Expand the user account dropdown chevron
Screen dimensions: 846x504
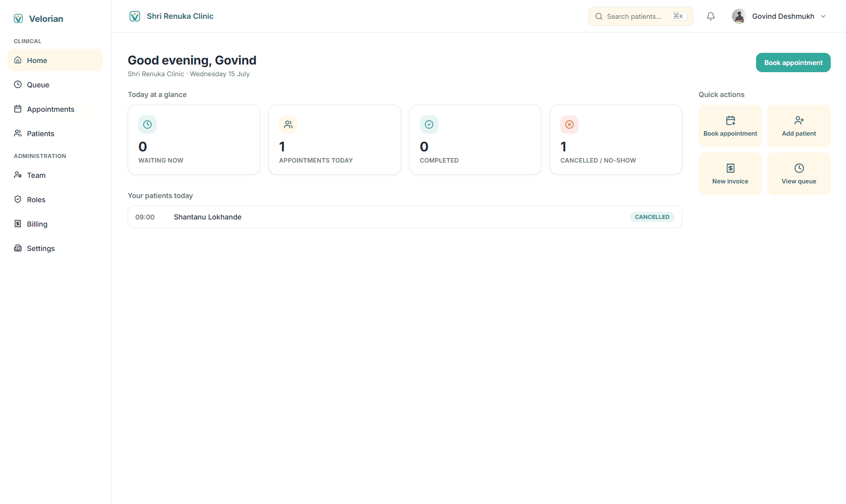[x=823, y=16]
